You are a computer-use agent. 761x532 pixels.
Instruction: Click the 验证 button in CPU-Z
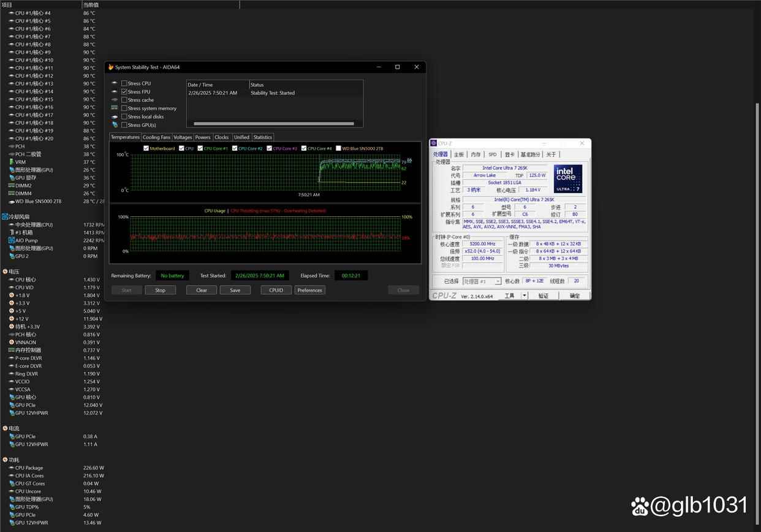[x=544, y=295]
